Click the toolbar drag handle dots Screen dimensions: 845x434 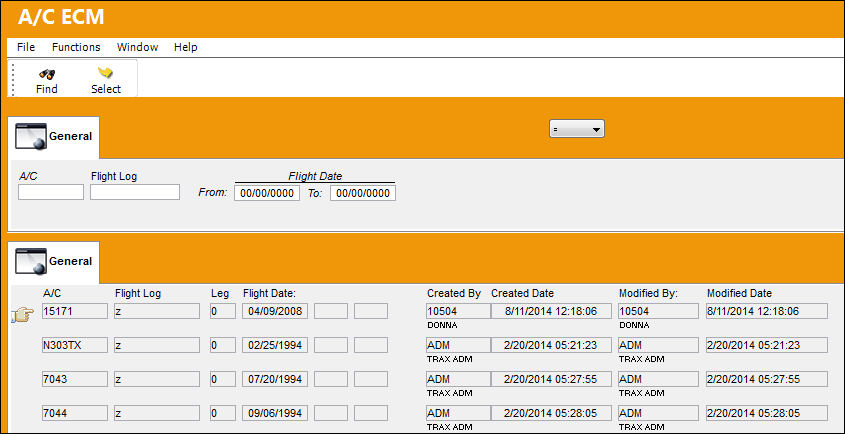coord(12,79)
